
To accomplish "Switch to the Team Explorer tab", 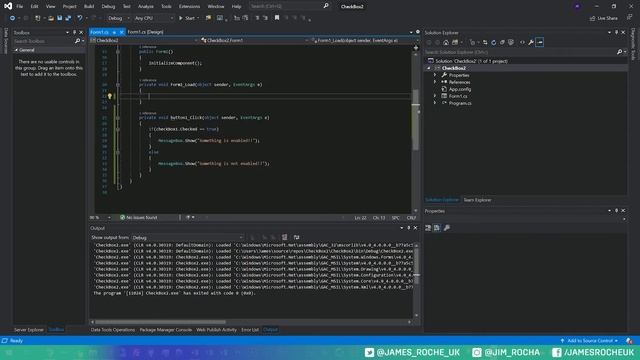I will click(477, 200).
